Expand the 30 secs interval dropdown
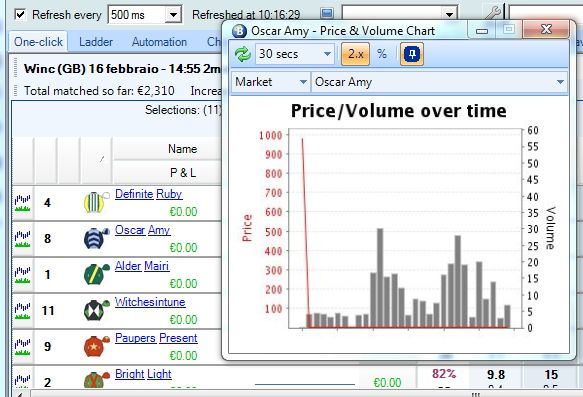The image size is (583, 397). pyautogui.click(x=295, y=54)
